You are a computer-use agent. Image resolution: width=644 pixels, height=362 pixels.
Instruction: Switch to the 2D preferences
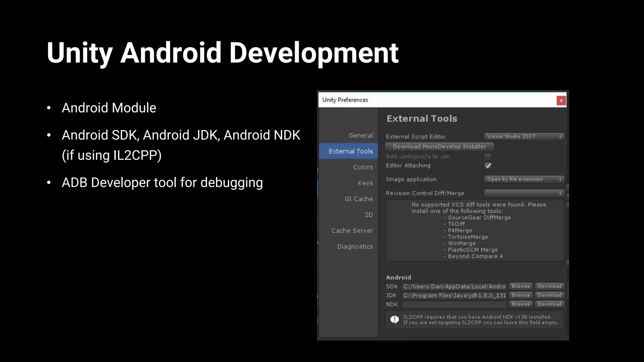[369, 215]
